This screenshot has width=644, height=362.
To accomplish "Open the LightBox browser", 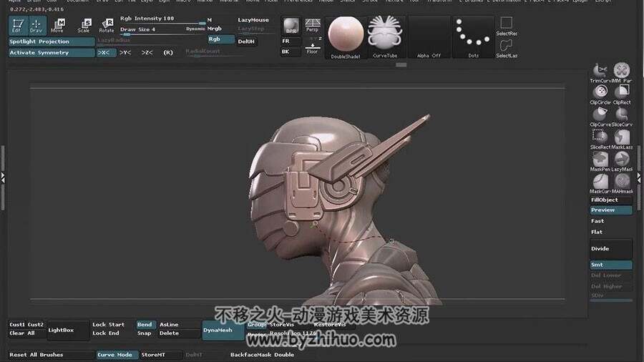I will click(x=68, y=330).
